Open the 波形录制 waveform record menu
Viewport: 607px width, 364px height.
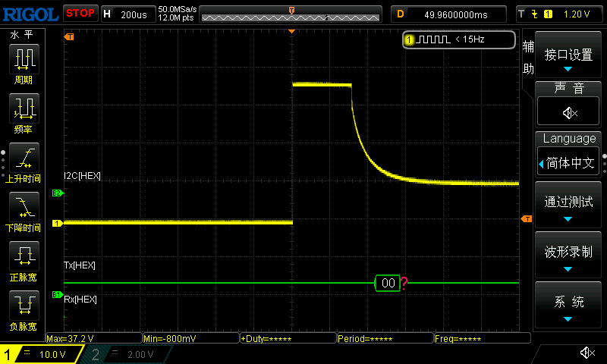point(568,255)
